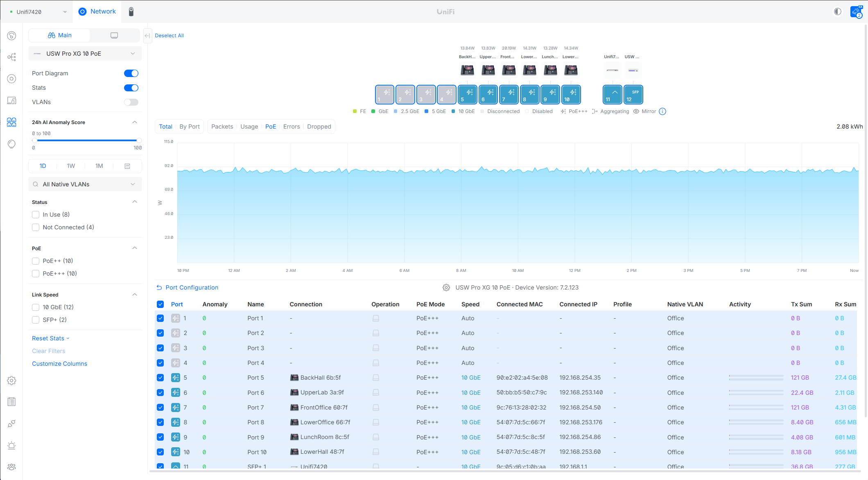Select the By Port tab
Viewport: 868px width, 480px height.
click(190, 127)
